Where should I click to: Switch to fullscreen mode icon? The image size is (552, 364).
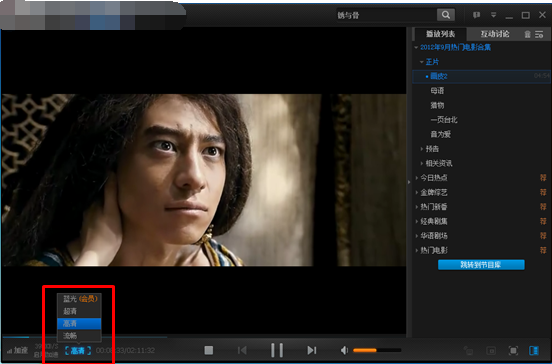pos(513,351)
